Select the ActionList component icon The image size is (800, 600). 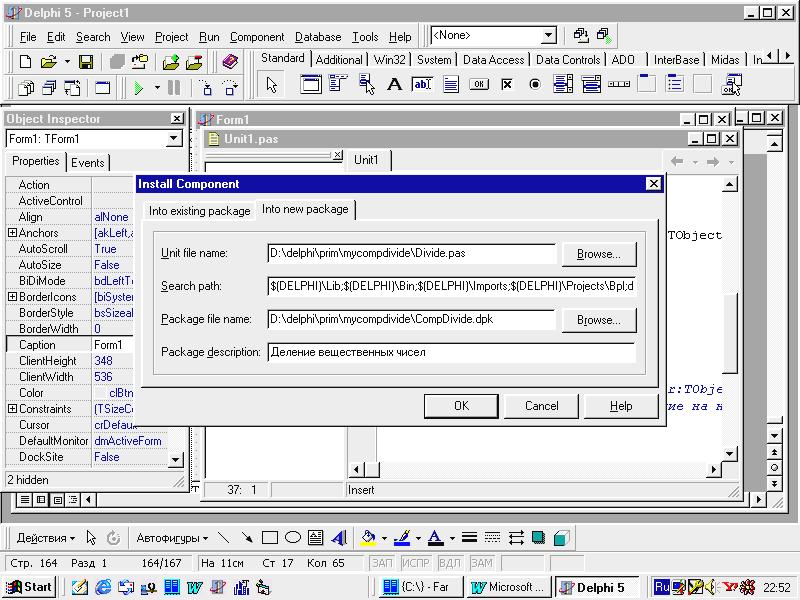(x=731, y=84)
